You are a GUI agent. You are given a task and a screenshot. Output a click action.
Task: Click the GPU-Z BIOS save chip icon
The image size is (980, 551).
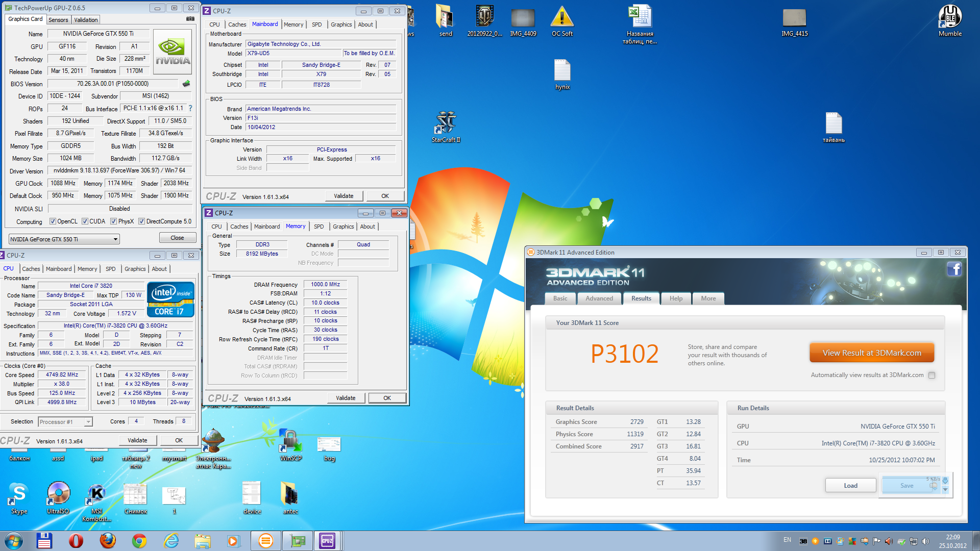186,83
